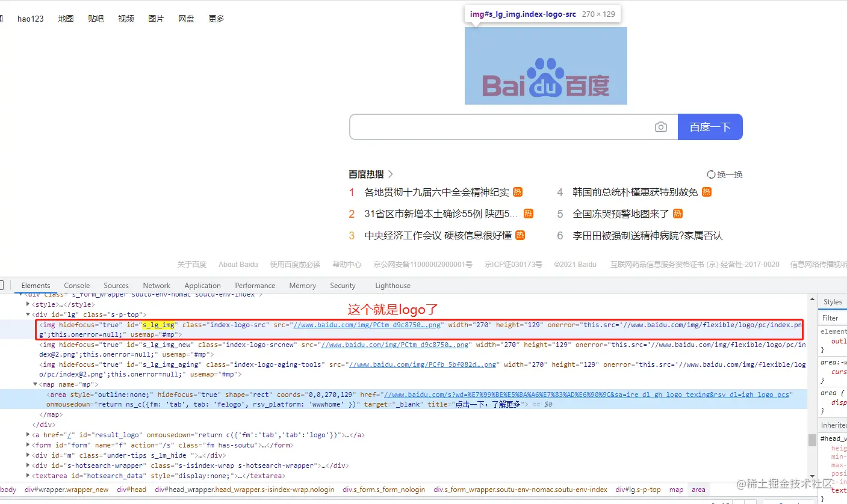Collapse the div id="lg" node
The height and width of the screenshot is (504, 847).
[x=28, y=315]
